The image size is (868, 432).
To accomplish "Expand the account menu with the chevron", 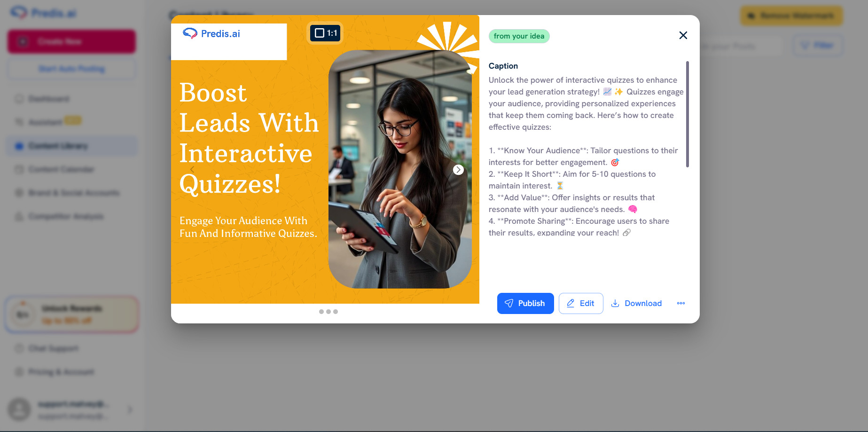I will 130,409.
